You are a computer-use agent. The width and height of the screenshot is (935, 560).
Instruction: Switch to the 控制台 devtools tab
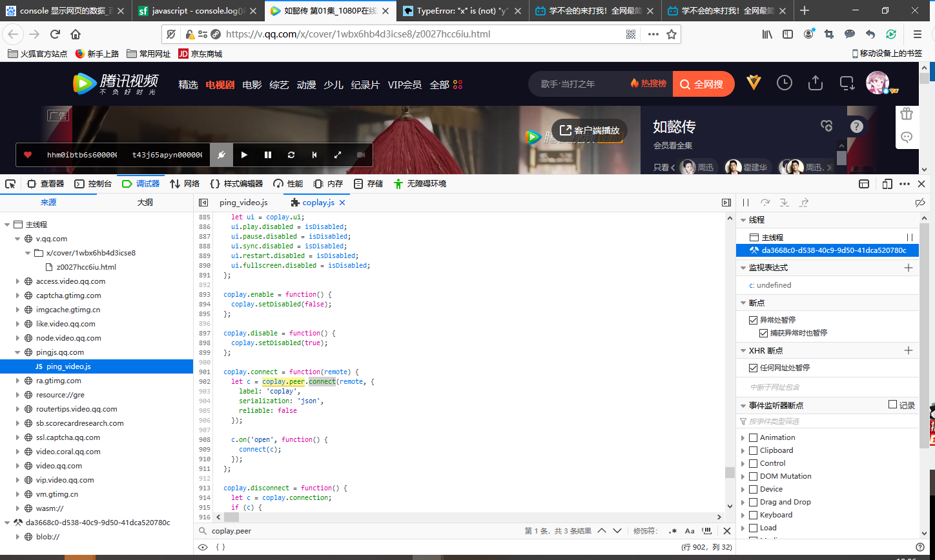[93, 184]
